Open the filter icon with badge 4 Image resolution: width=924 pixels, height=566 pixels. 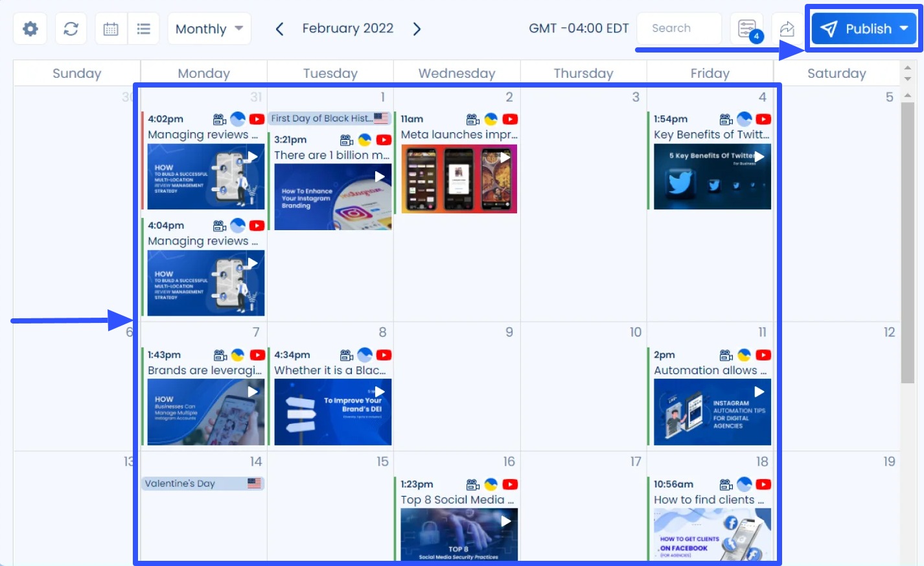click(747, 29)
